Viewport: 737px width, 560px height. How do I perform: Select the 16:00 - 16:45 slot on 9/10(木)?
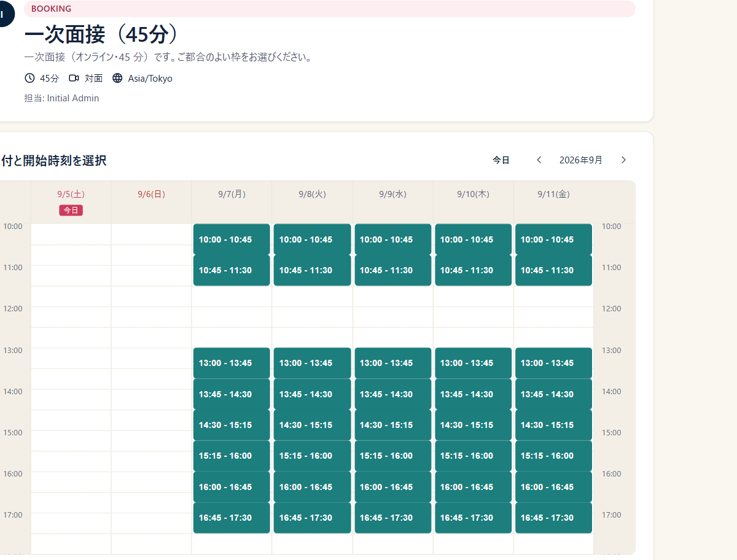pyautogui.click(x=474, y=487)
